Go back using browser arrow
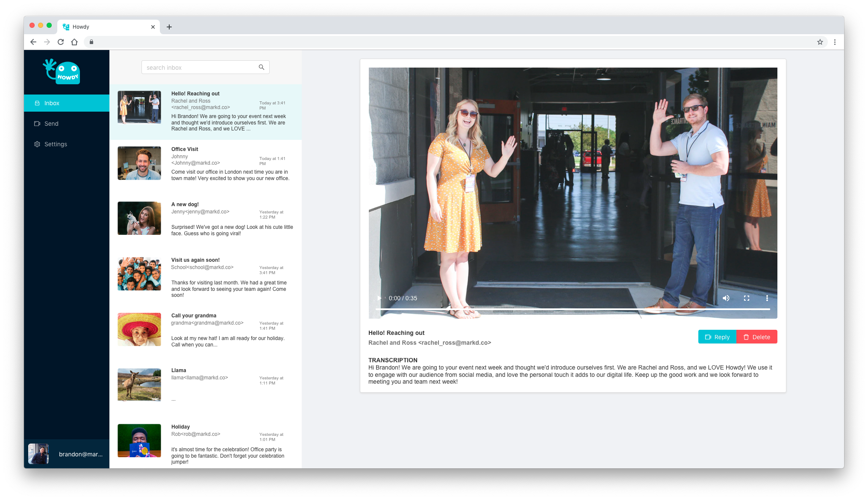868x500 pixels. 33,42
